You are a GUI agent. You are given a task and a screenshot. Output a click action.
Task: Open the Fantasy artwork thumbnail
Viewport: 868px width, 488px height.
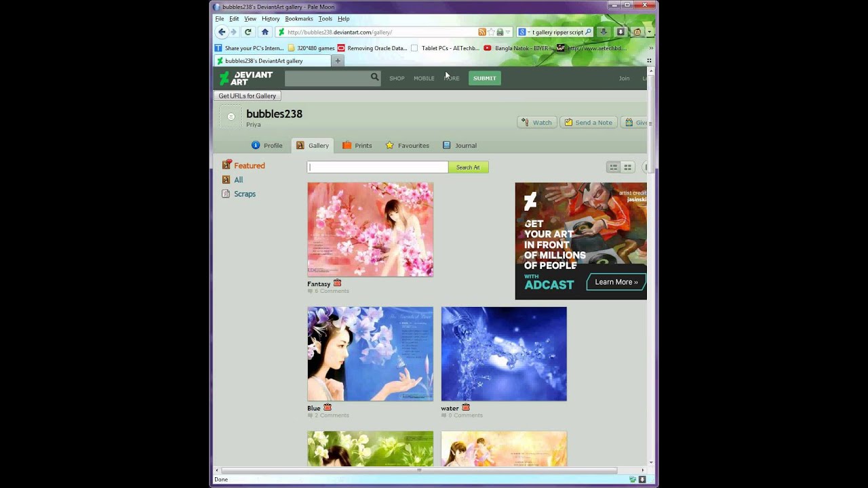coord(370,229)
